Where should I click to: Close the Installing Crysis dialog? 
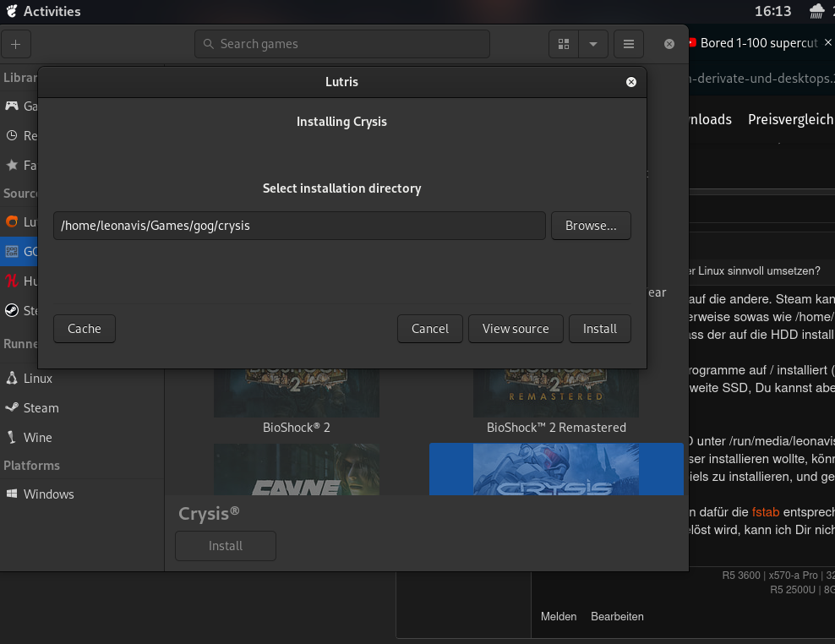tap(631, 82)
